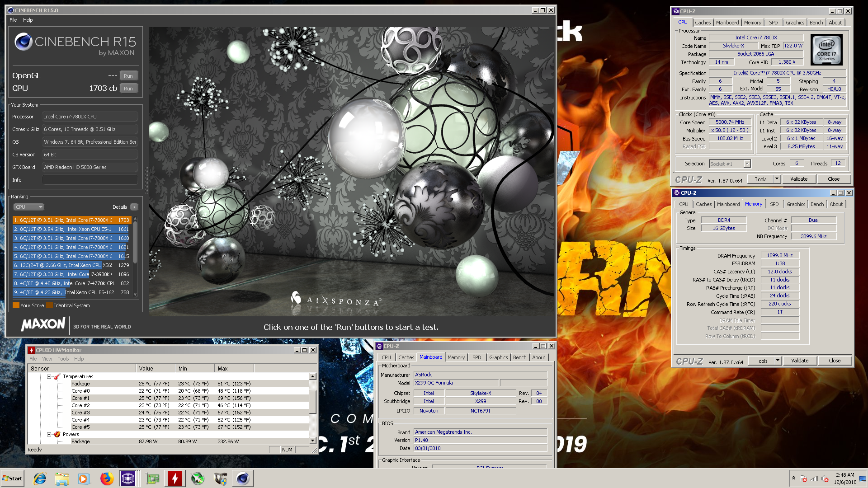Viewport: 868px width, 488px height.
Task: Switch to SPD tab in top CPU-Z
Action: click(774, 23)
